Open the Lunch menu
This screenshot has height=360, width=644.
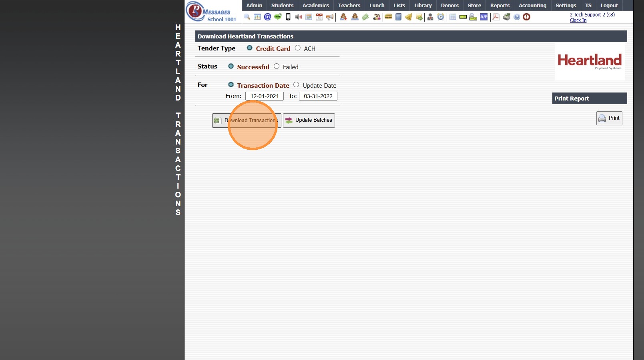pyautogui.click(x=377, y=6)
